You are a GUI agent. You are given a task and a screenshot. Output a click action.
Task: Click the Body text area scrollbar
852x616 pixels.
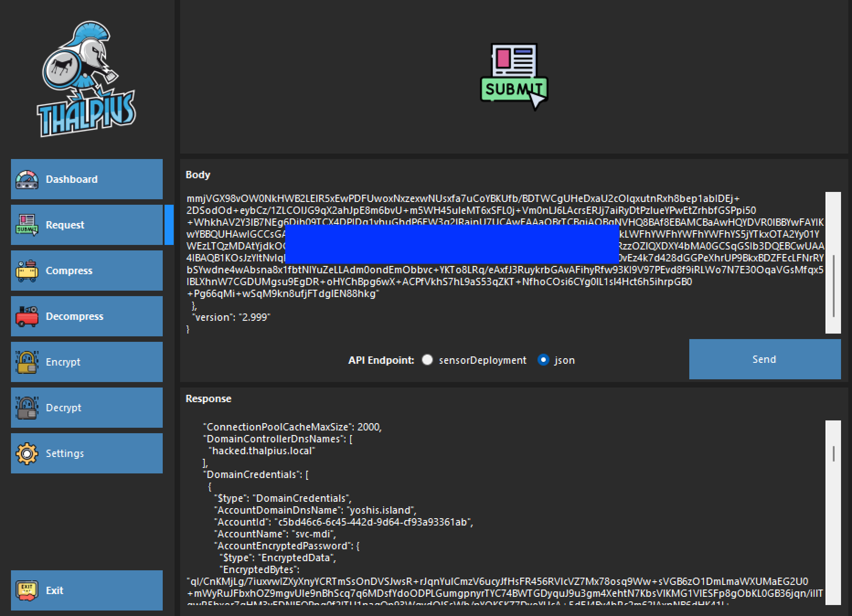(833, 286)
